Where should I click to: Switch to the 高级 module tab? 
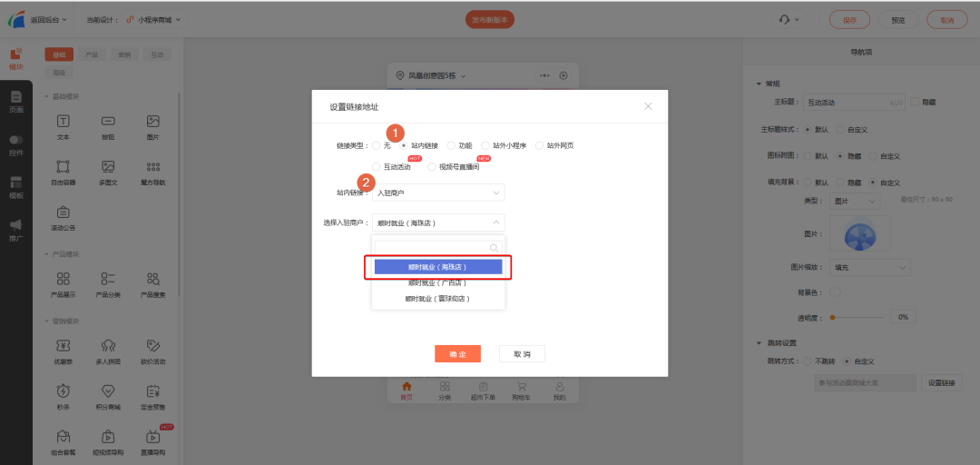click(x=59, y=73)
